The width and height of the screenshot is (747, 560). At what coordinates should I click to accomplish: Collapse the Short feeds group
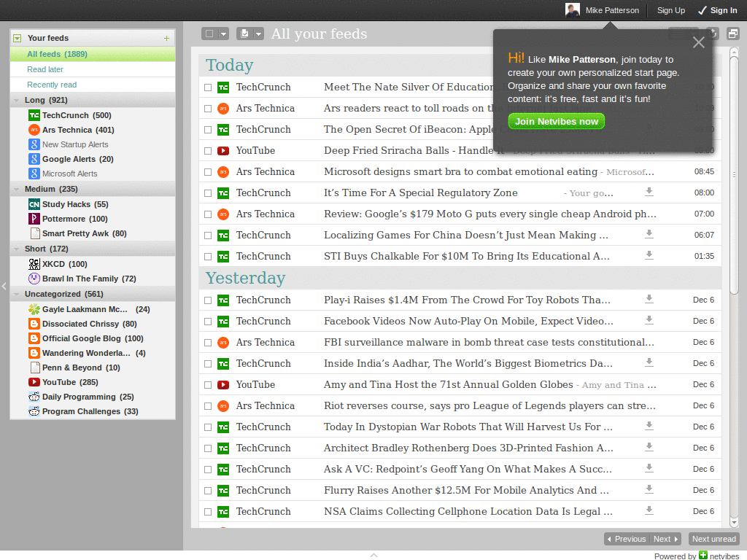point(17,249)
